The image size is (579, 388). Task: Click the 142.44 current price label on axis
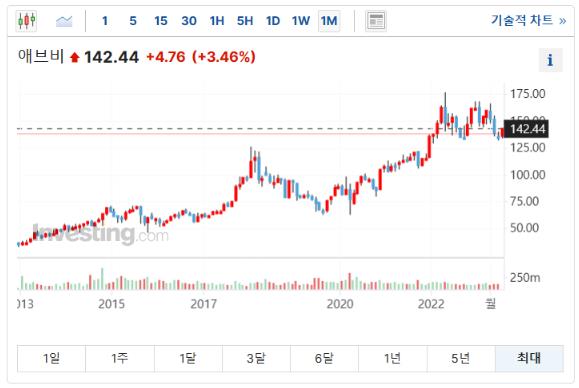click(527, 129)
